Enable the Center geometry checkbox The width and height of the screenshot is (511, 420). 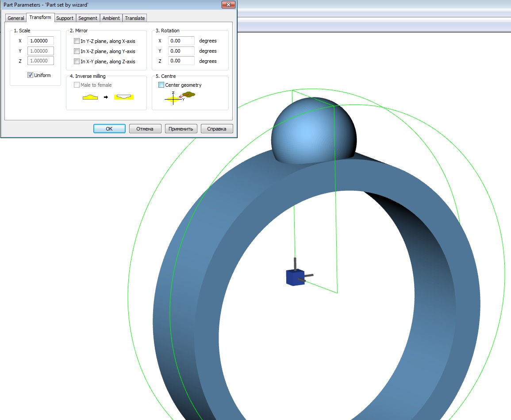coord(161,85)
